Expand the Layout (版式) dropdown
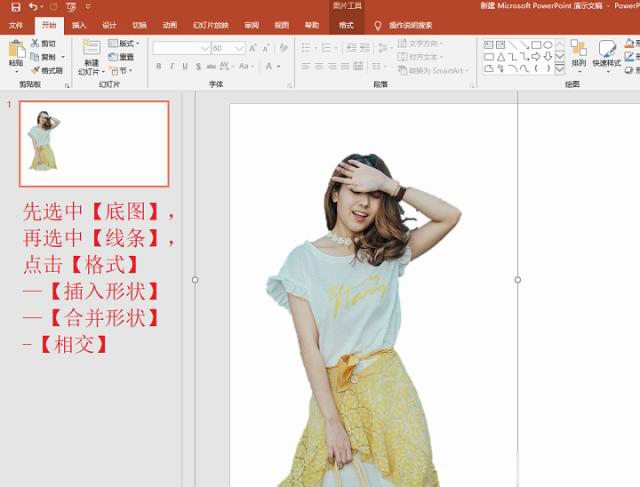 (x=127, y=44)
